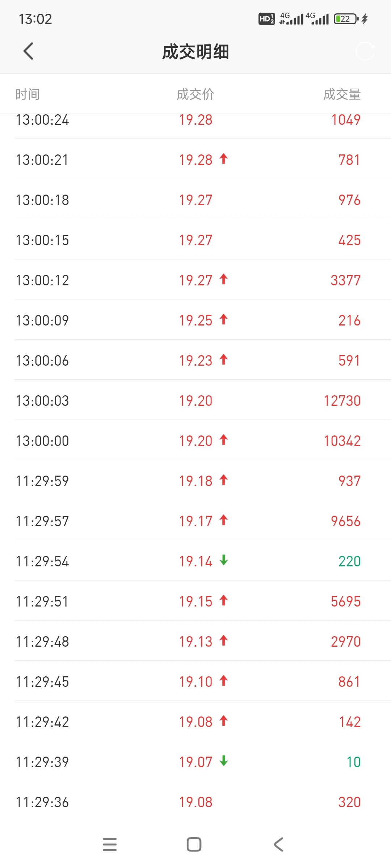Tap the refresh icon in header
This screenshot has height=868, width=391.
coord(365,51)
